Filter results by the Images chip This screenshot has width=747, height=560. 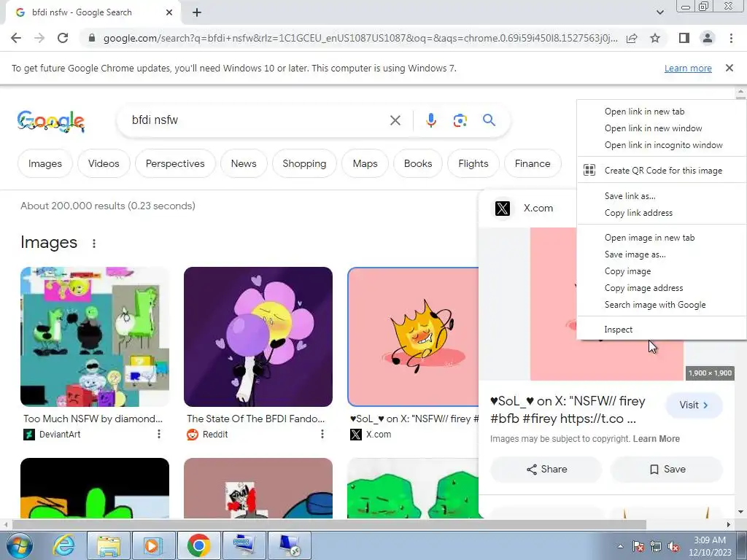point(44,163)
